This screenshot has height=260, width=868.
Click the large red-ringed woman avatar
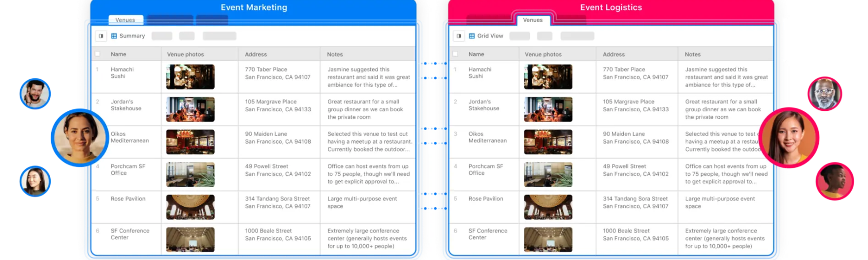click(790, 137)
